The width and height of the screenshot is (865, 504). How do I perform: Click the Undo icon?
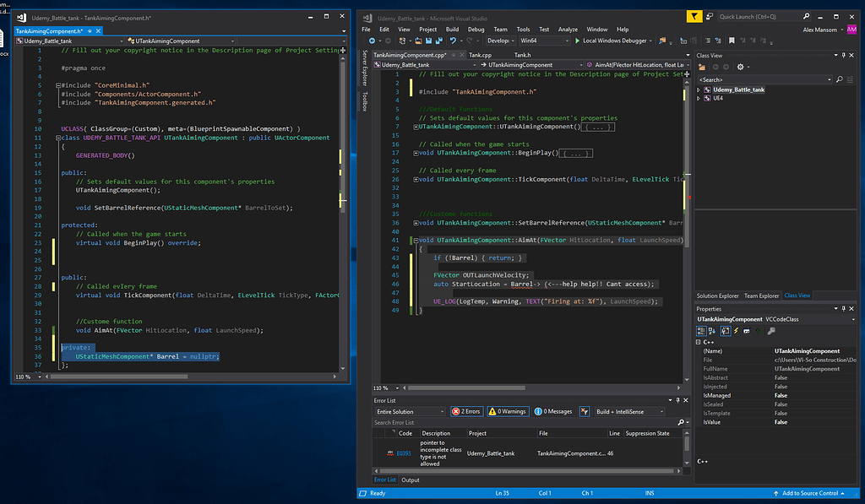454,41
